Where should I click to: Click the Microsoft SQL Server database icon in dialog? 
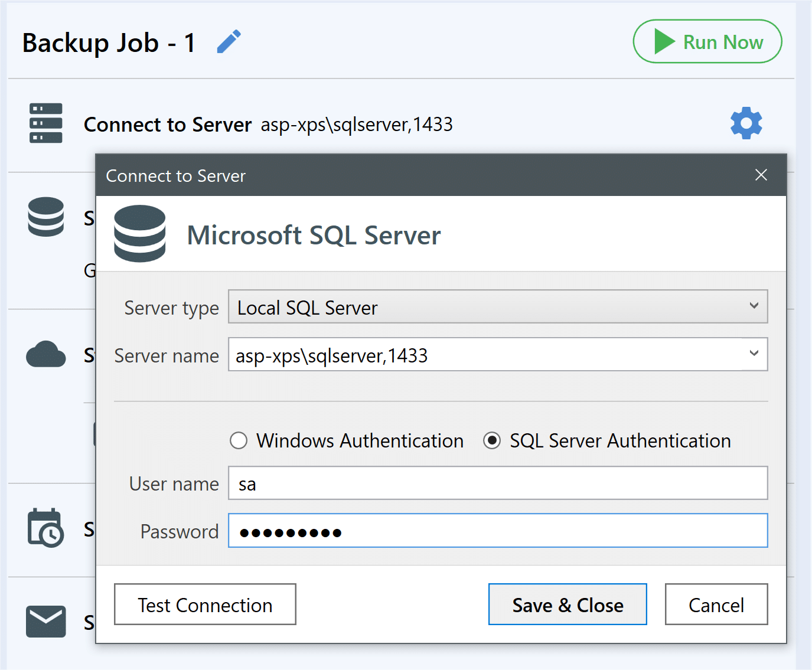point(140,234)
